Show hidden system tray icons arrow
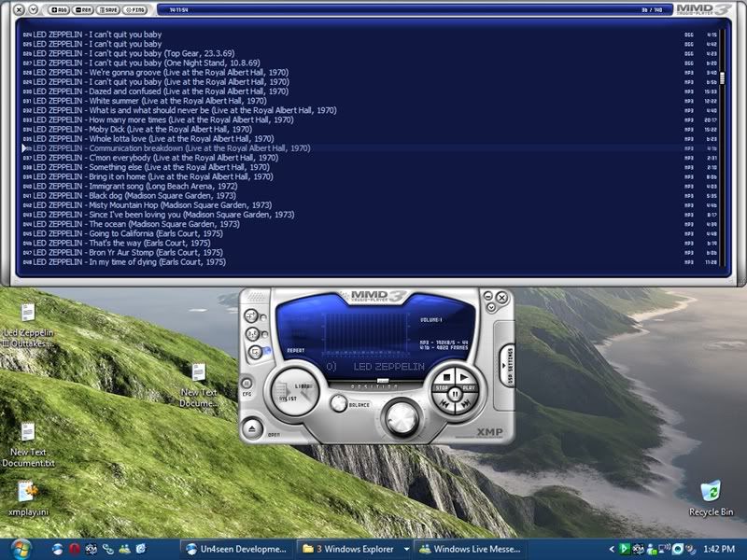This screenshot has height=560, width=747. (612, 549)
